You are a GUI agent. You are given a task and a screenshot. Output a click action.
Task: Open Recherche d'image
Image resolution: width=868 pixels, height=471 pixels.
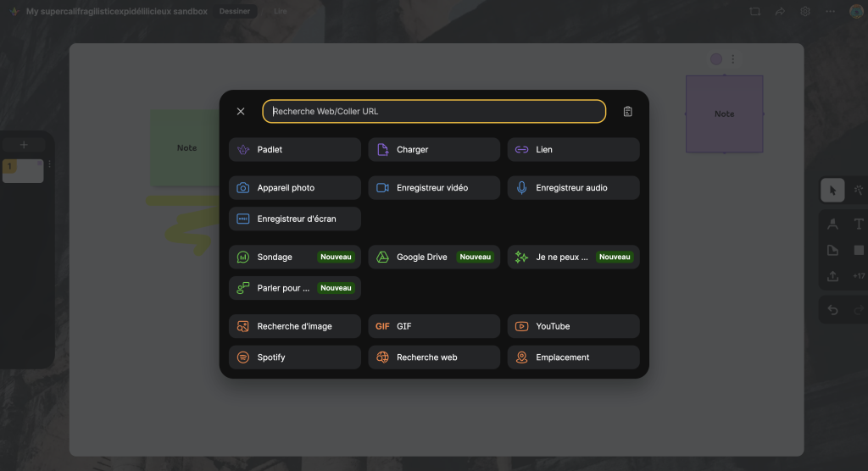point(294,326)
